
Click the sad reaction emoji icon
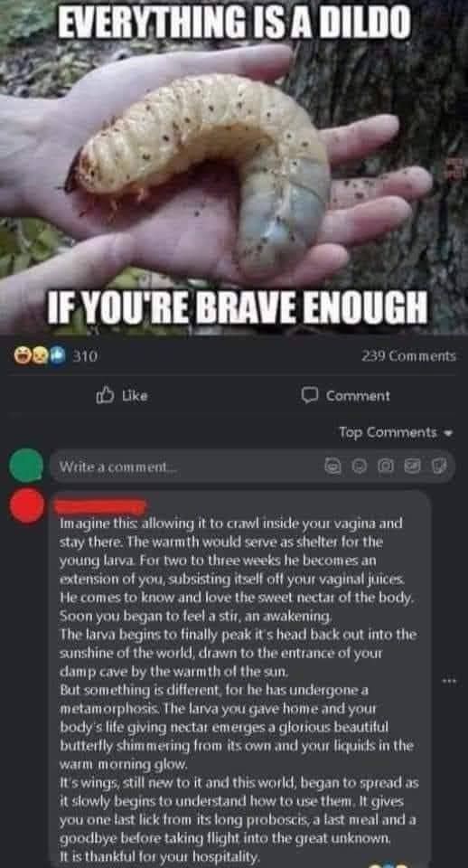coord(41,356)
